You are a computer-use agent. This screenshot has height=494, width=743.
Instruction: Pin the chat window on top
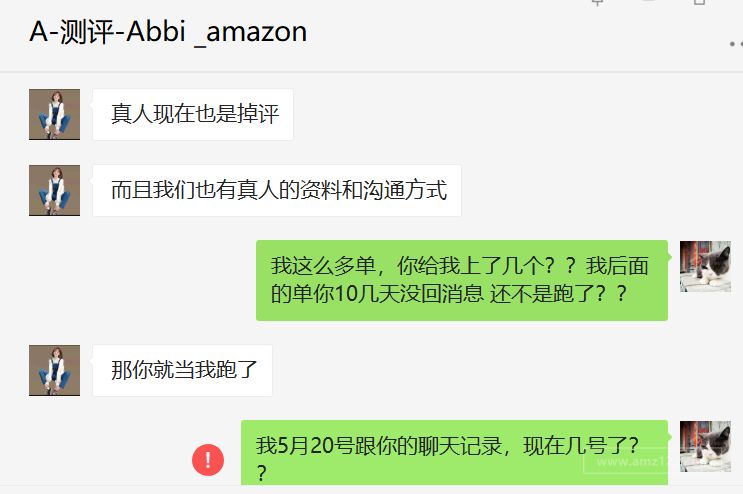[x=598, y=3]
